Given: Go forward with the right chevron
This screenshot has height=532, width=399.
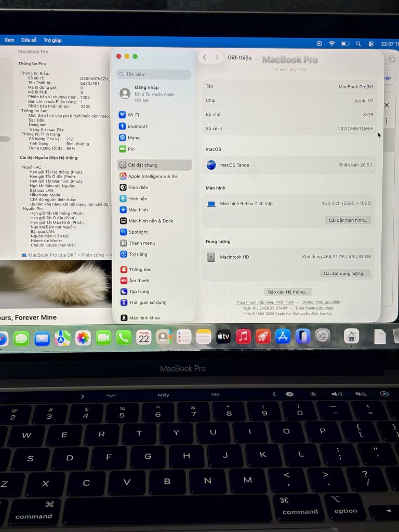Looking at the screenshot, I should point(217,57).
